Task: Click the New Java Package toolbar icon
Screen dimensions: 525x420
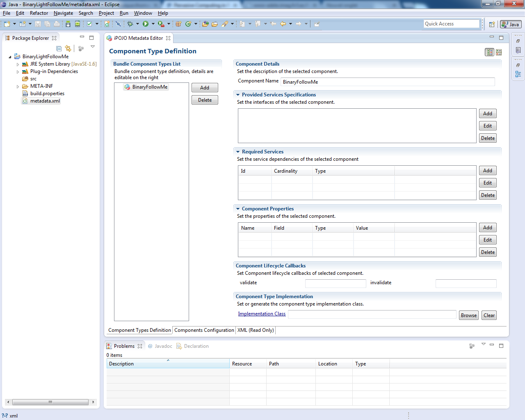Action: (178, 24)
